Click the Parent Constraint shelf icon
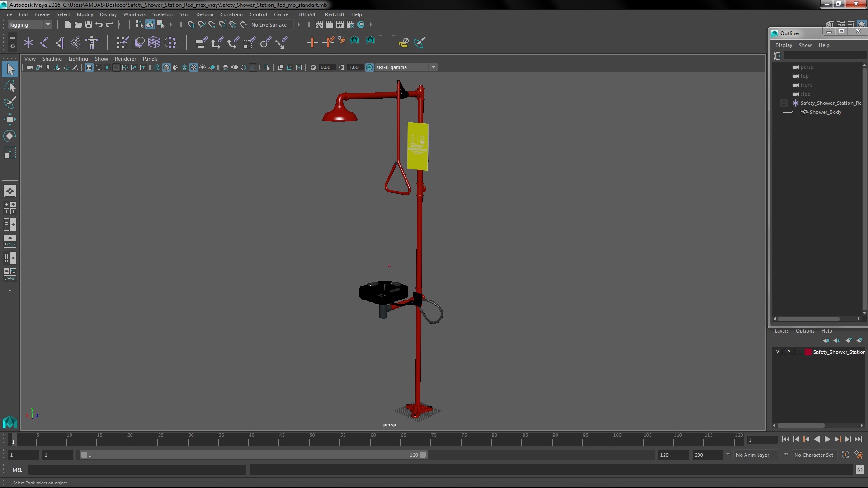 (201, 42)
